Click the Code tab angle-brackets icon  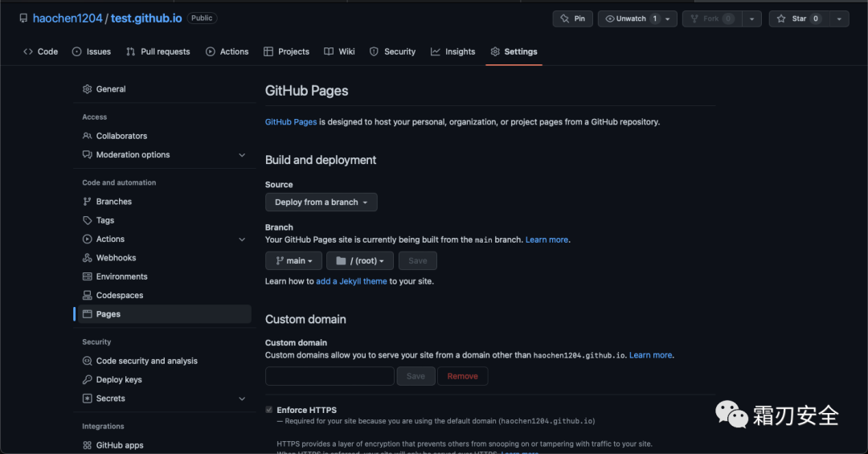click(27, 51)
